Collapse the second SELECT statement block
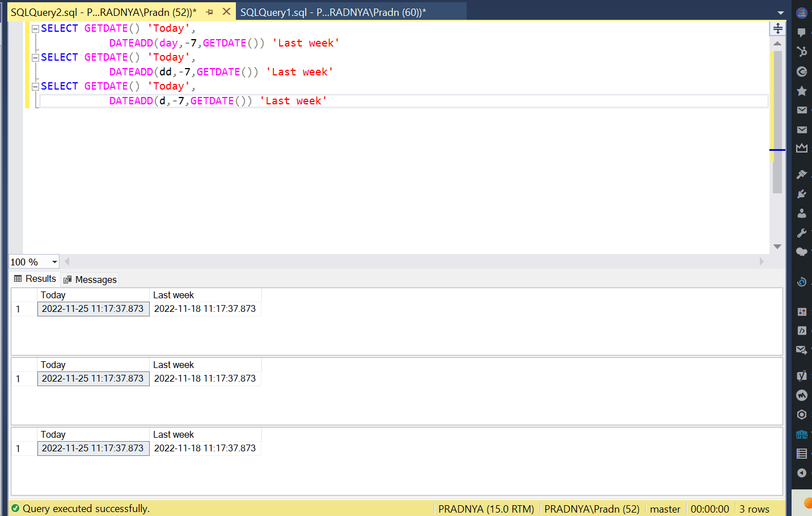This screenshot has height=516, width=812. coord(35,57)
